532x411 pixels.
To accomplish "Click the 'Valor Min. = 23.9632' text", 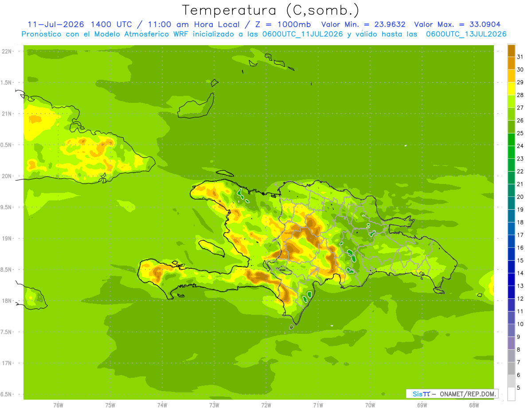I will (x=363, y=24).
